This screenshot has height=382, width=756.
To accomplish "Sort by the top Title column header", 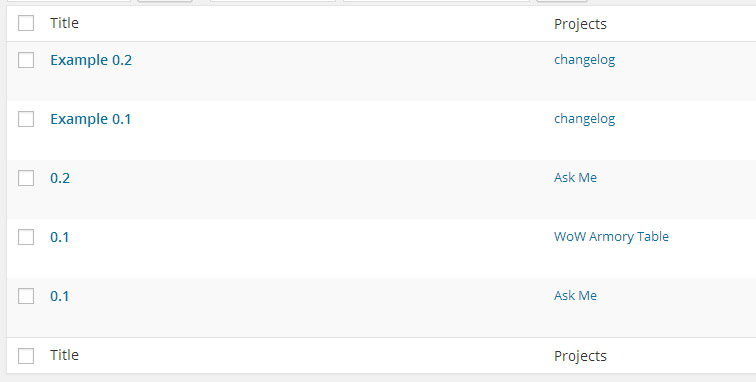I will pyautogui.click(x=64, y=23).
